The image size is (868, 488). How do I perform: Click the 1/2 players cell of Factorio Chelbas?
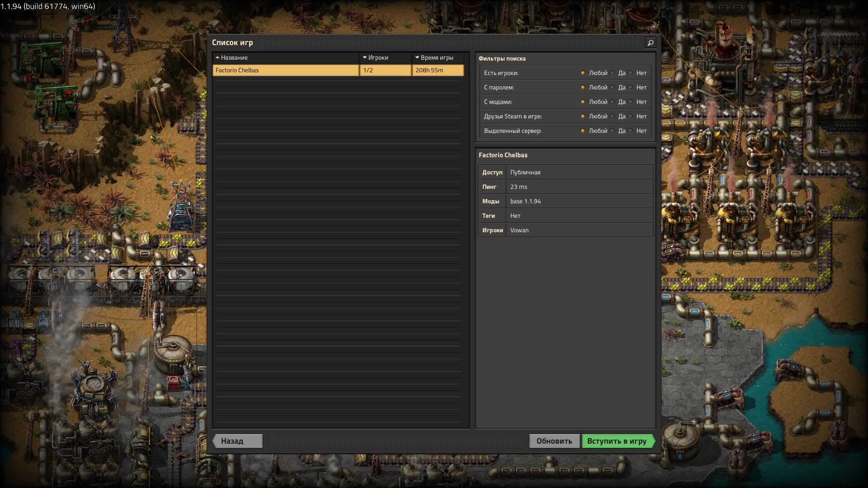point(385,70)
